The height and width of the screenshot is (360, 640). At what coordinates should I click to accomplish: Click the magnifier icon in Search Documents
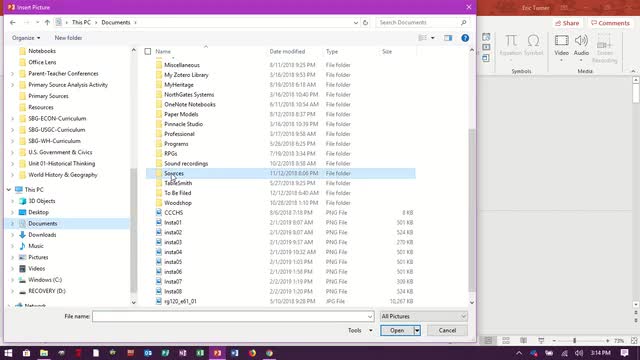464,22
